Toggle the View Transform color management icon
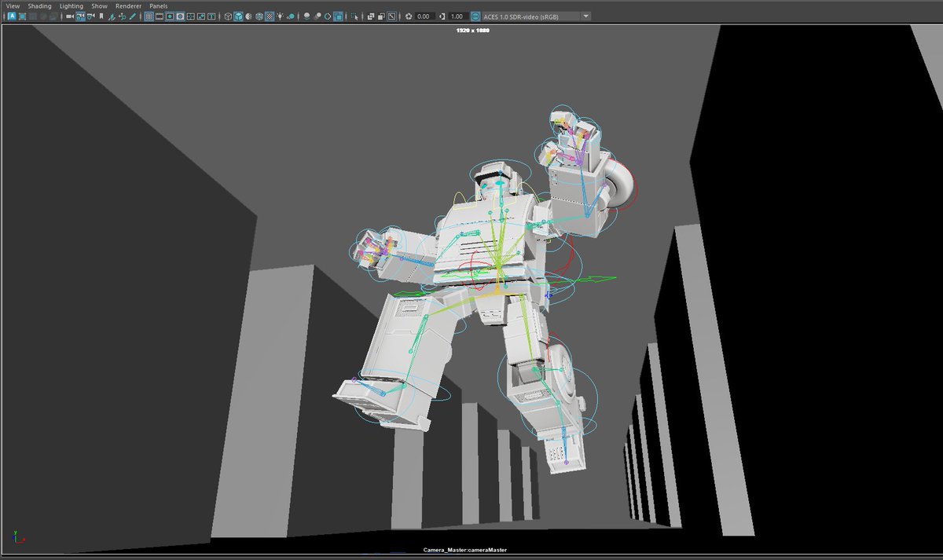Screen dimensions: 943x560 475,16
